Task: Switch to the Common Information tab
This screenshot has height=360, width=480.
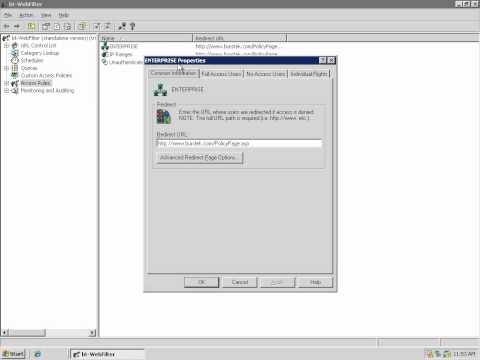Action: click(x=173, y=73)
